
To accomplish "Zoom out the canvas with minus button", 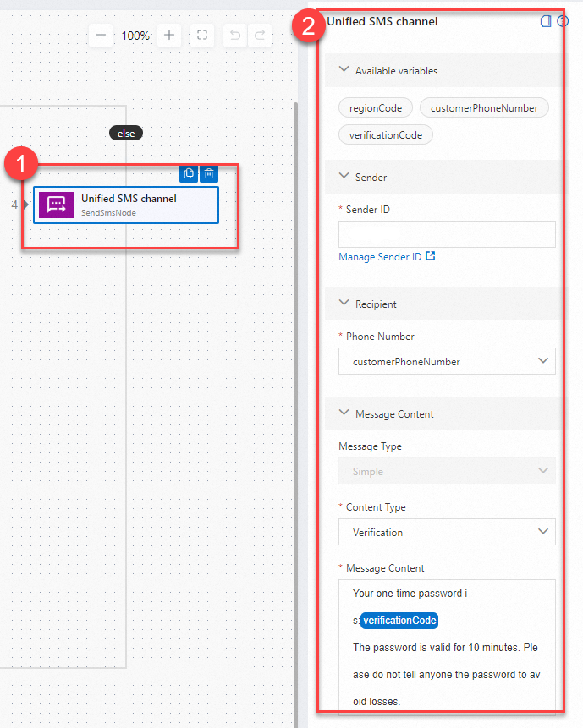I will [x=101, y=36].
